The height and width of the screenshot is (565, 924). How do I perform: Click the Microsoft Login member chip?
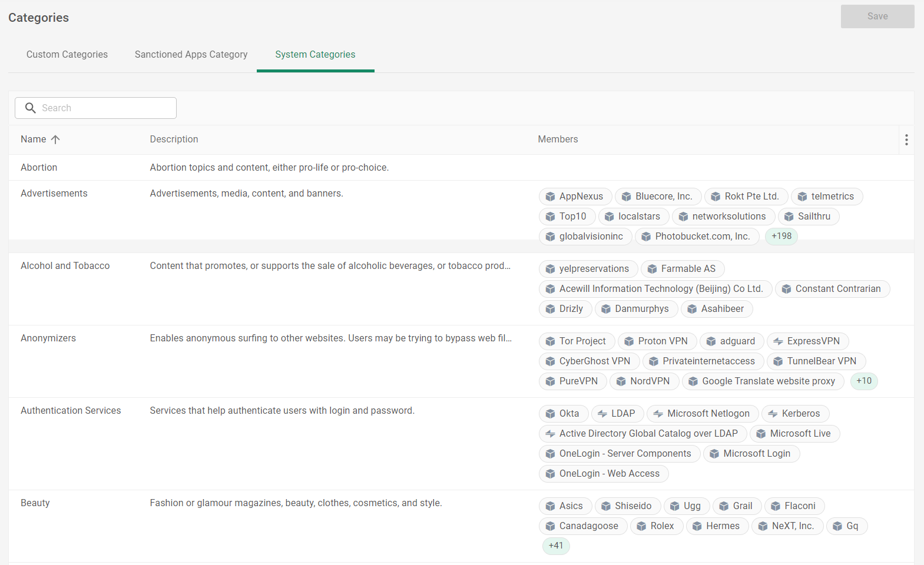click(x=751, y=454)
